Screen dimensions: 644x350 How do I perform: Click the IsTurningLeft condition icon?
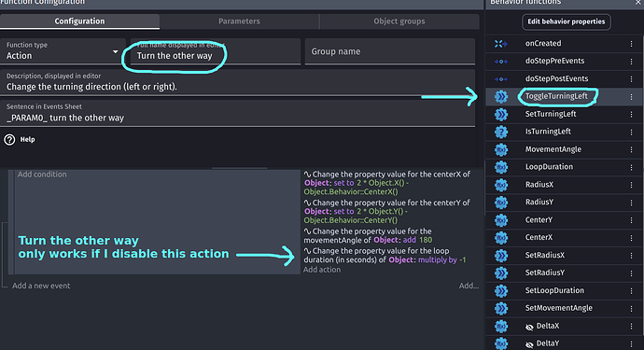501,132
